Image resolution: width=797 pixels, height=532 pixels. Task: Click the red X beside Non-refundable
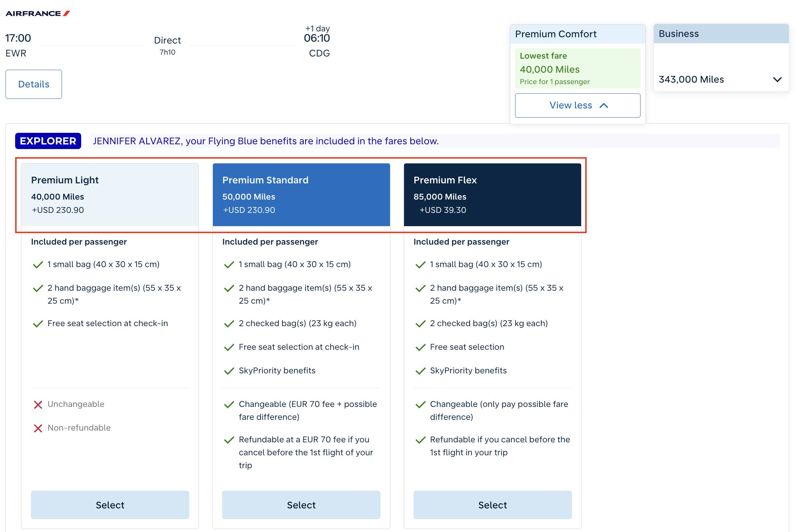point(38,428)
